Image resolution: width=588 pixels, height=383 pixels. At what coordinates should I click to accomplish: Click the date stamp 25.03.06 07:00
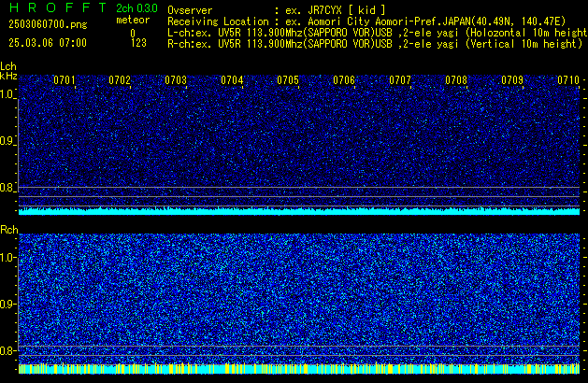point(48,43)
